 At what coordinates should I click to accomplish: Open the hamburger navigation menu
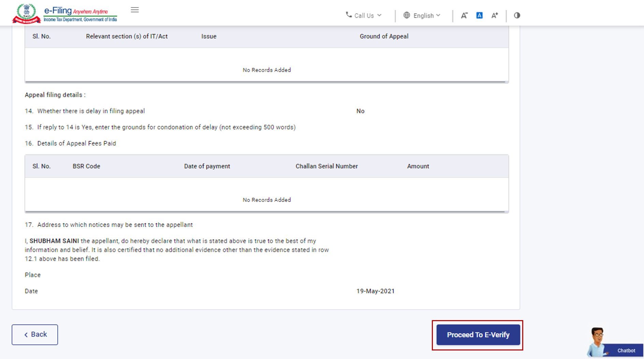135,10
